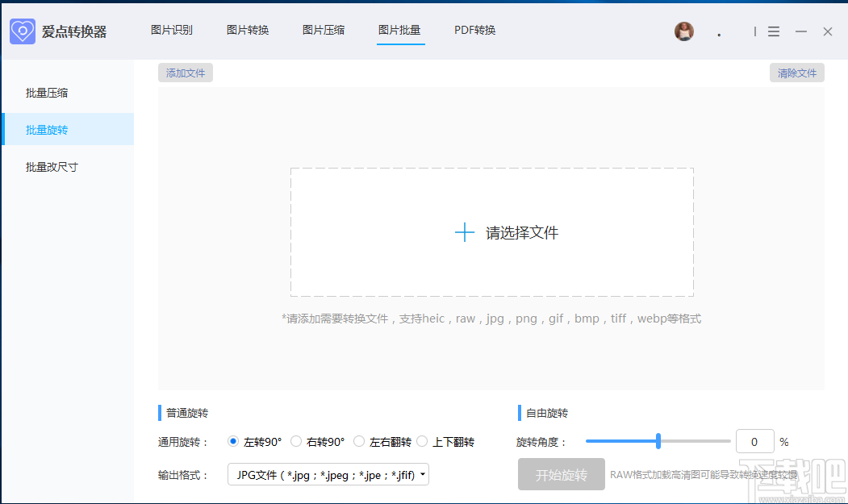
Task: Open the 输出格式 JPG file format dropdown
Action: click(327, 474)
